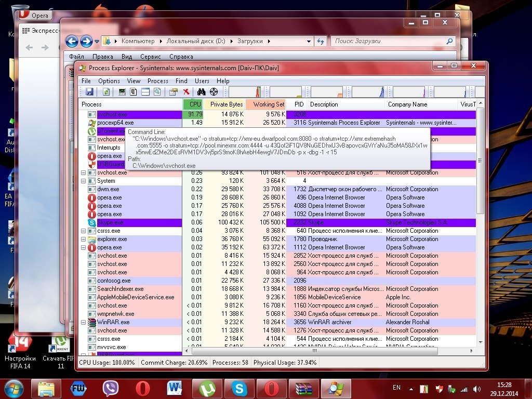
Task: Toggle the Show Process Tree toolbar icon
Action: click(134, 91)
